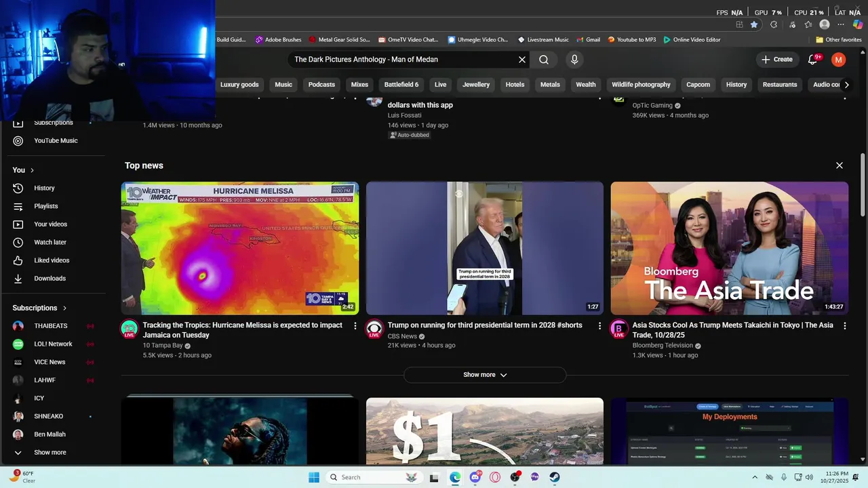Play the $1 landscape video thumbnail

click(x=485, y=431)
